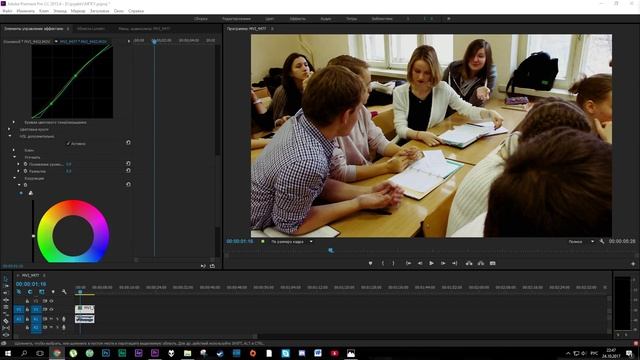Toggle linked selection in timeline header
Image resolution: width=640 pixels, height=360 pixels.
coord(42,292)
